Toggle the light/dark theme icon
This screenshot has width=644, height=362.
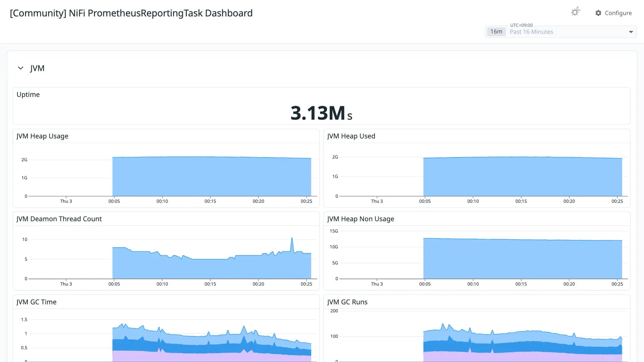[x=576, y=12]
